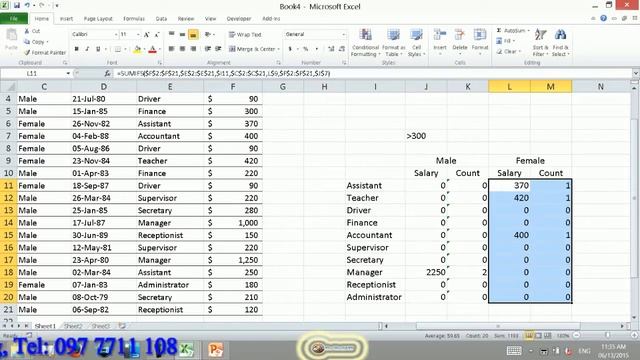
Task: Click the Format cells button
Action: pos(480,42)
